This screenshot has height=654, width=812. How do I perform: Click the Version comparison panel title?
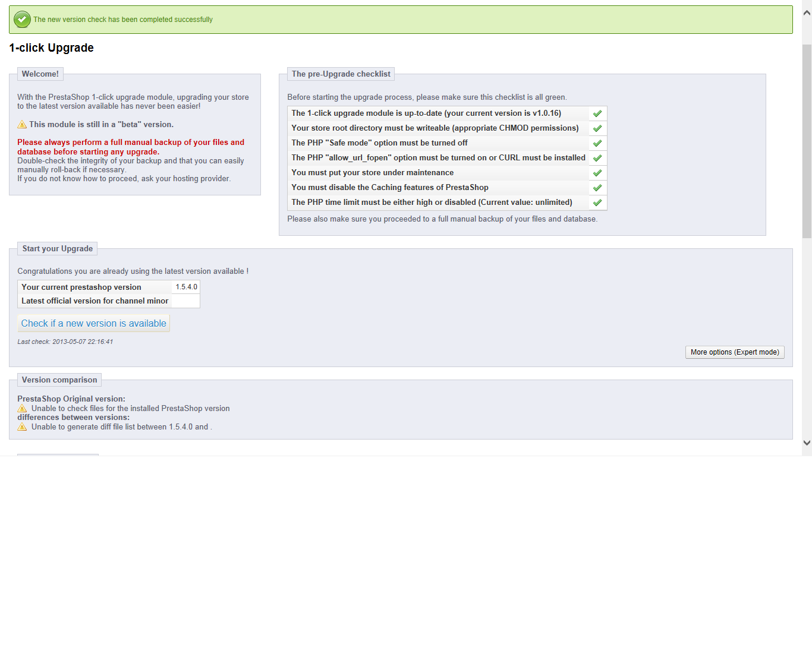[x=59, y=380]
